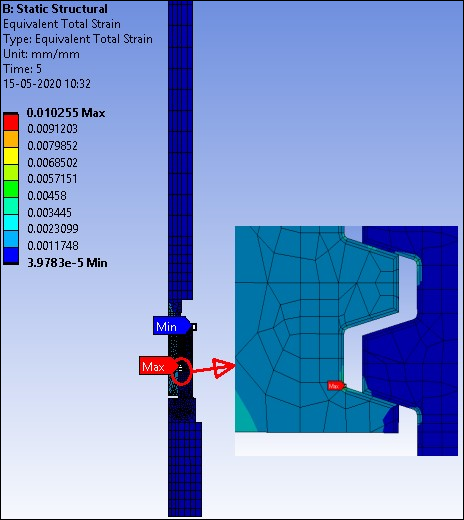Select the cyan legend color band

(11, 222)
